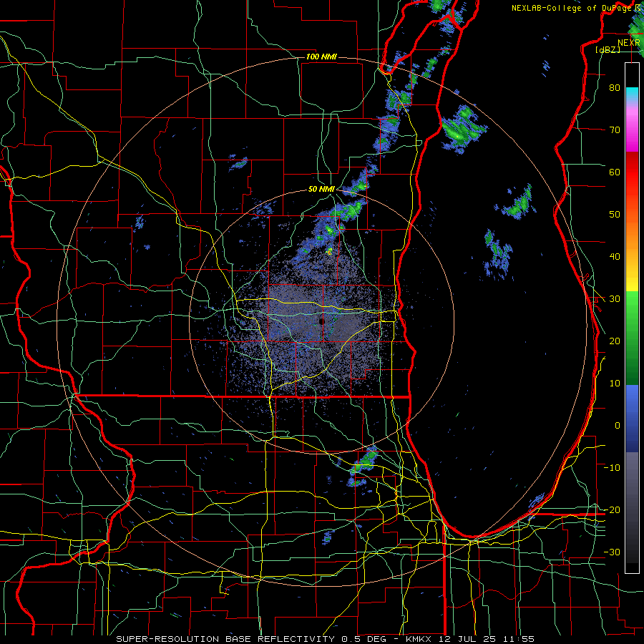
Task: Click the 60 value on the dBZ scale
Action: click(615, 172)
